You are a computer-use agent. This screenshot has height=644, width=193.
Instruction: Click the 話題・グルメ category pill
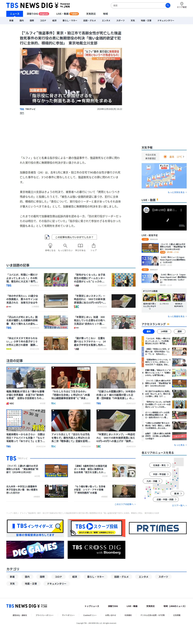click(x=121, y=576)
